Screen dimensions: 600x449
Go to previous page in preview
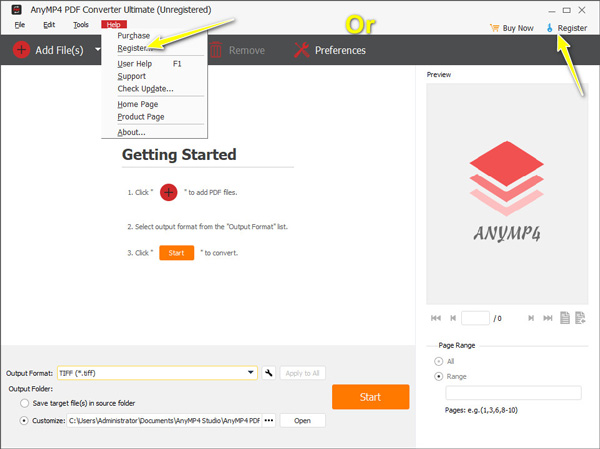coord(453,318)
